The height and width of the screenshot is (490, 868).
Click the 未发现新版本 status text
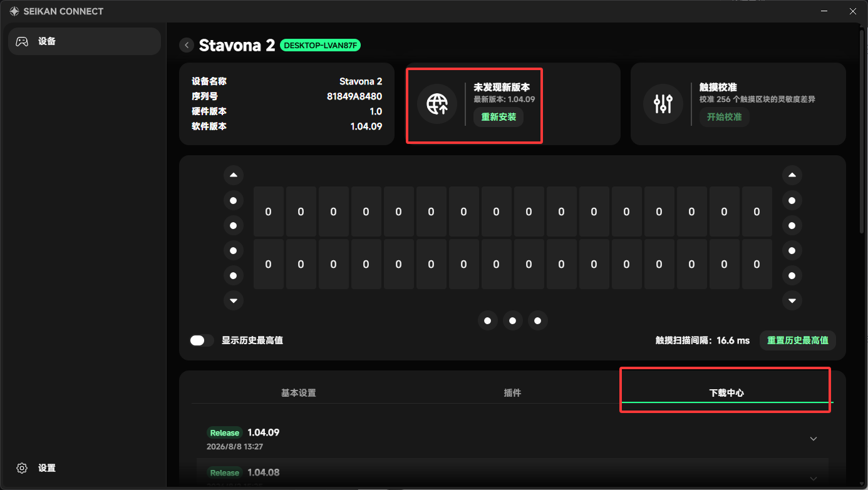pos(502,88)
